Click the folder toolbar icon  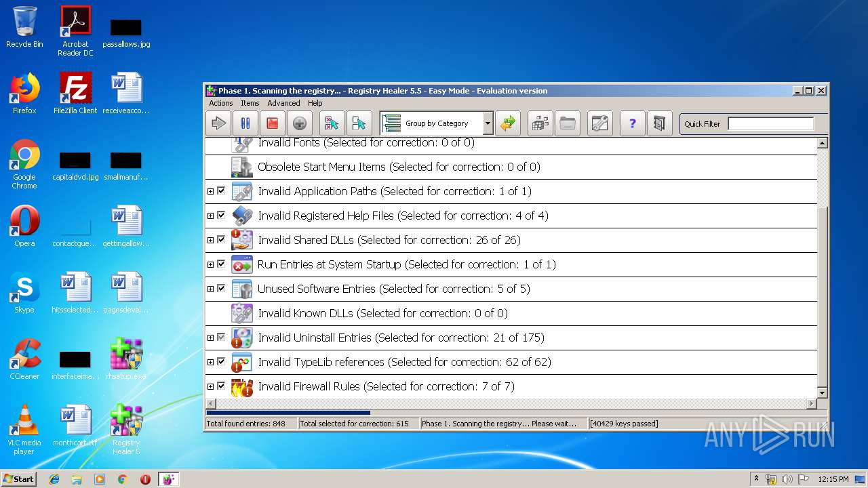[x=568, y=123]
